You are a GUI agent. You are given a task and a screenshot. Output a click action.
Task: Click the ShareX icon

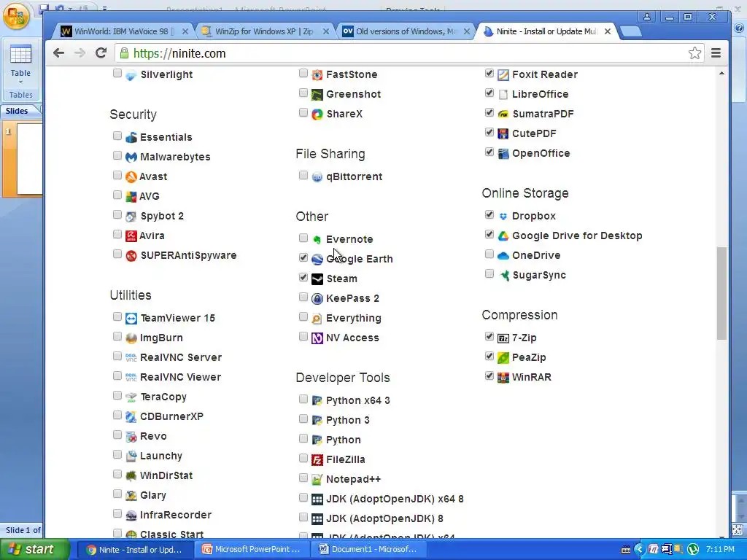pos(317,114)
